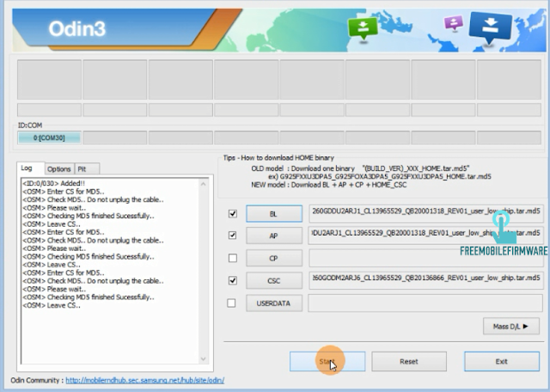Click the 'ID:COM' label
Image resolution: width=550 pixels, height=392 pixels.
30,126
